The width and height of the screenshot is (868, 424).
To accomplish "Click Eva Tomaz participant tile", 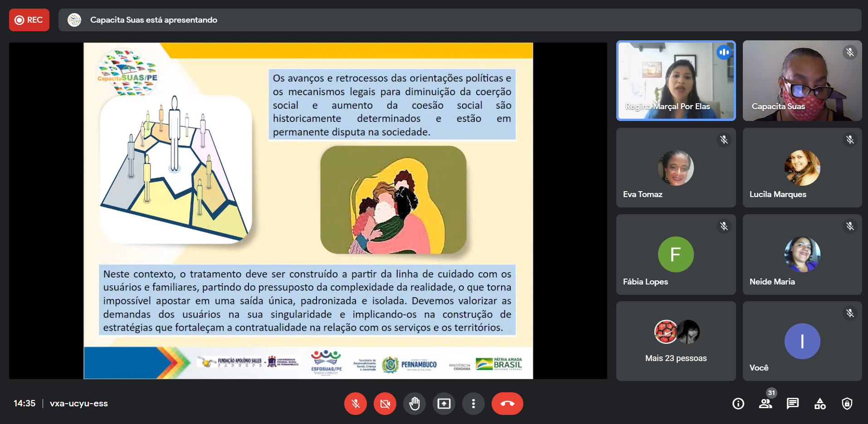I will tap(676, 168).
